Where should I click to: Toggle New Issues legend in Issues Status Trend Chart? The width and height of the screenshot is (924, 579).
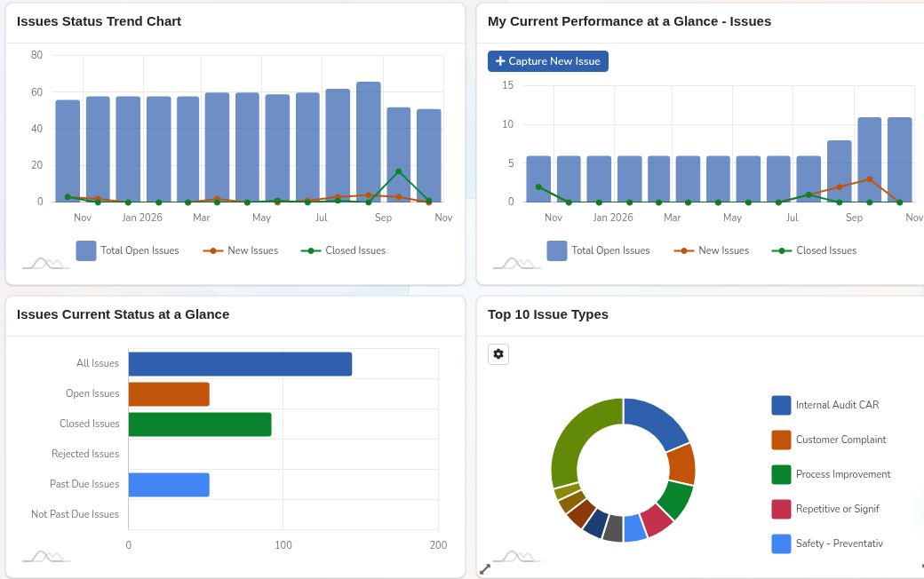click(241, 250)
